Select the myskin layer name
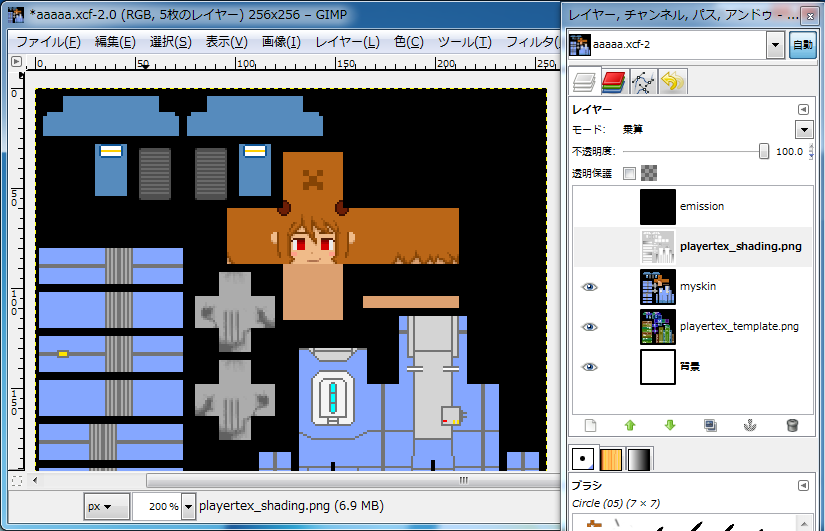The height and width of the screenshot is (531, 825). [698, 286]
